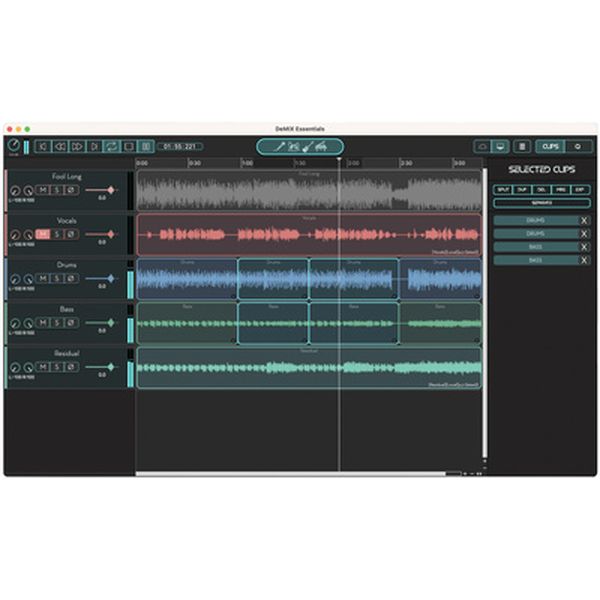
Task: Toggle loop playback button
Action: (x=111, y=146)
